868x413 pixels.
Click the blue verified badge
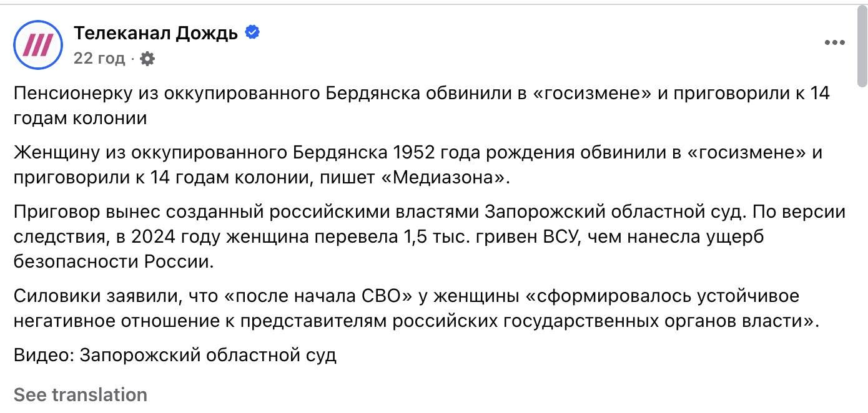(252, 32)
